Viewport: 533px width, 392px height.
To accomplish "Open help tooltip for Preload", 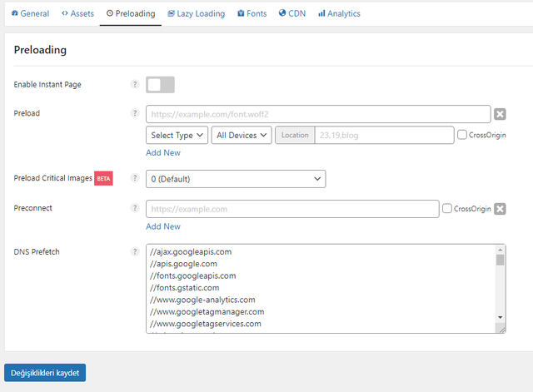I will (x=135, y=113).
